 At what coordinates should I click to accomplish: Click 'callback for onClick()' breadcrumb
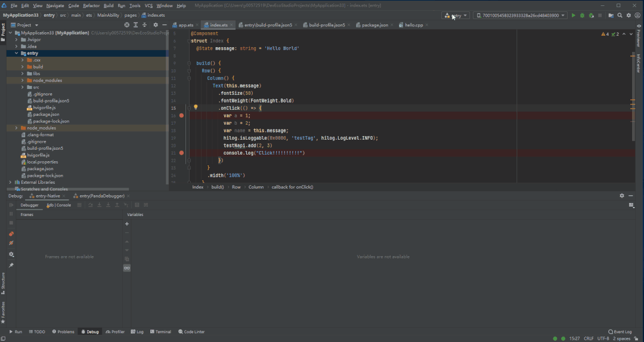coord(292,187)
